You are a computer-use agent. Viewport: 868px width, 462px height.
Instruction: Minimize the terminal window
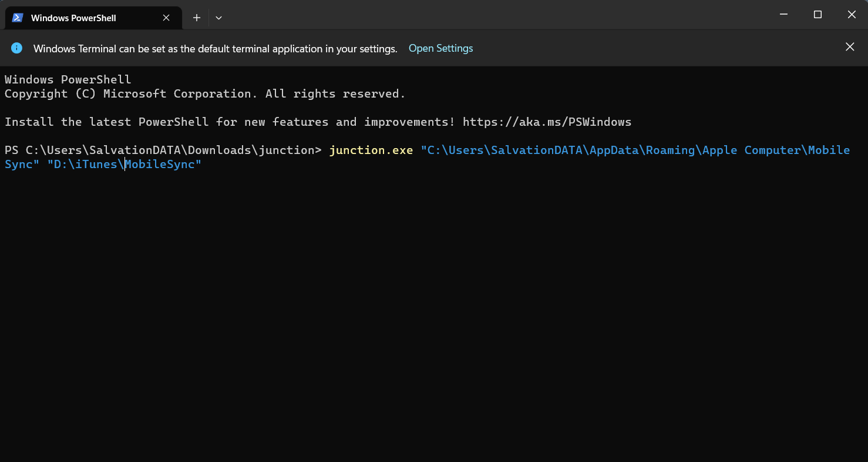(783, 15)
